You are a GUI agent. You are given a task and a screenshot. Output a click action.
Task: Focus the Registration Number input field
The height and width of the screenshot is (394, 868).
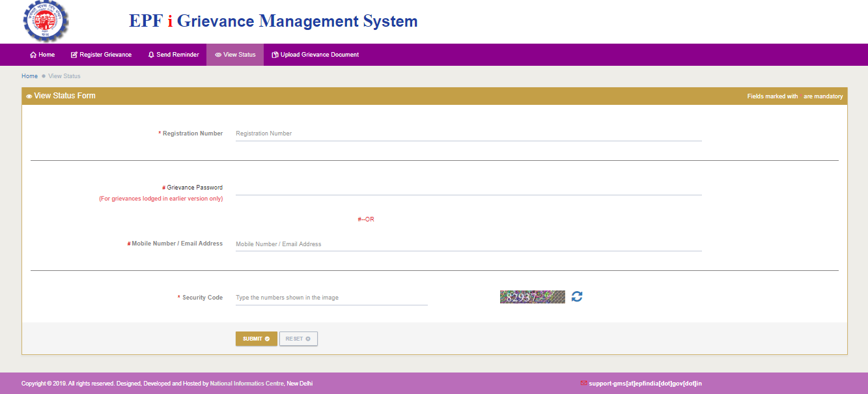pyautogui.click(x=468, y=134)
